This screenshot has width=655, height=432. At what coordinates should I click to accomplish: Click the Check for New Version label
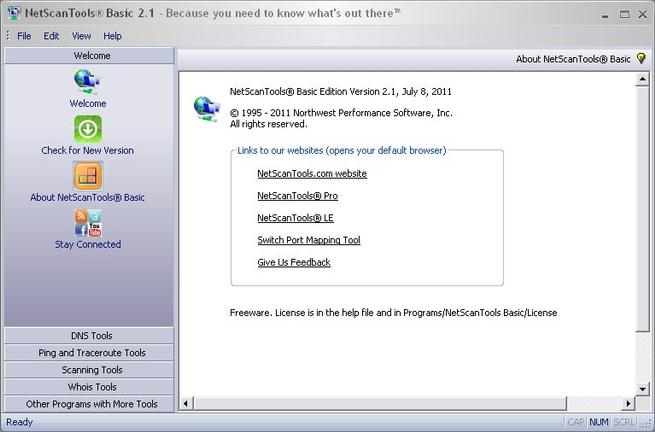point(88,150)
